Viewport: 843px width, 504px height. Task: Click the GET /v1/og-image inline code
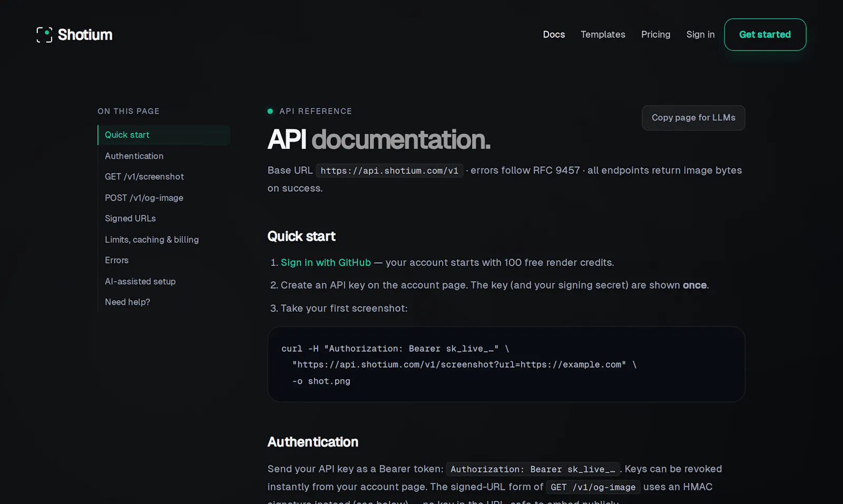pyautogui.click(x=593, y=487)
